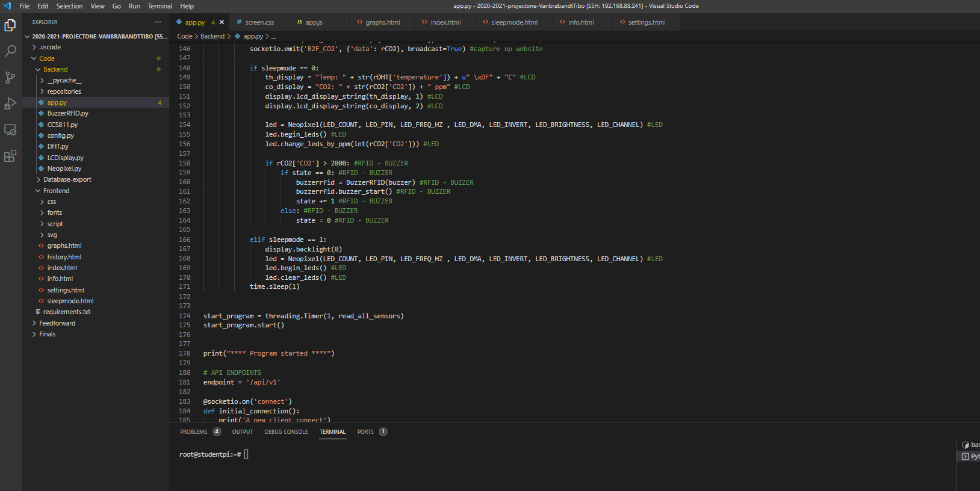
Task: Open the Source Control view
Action: coord(10,78)
